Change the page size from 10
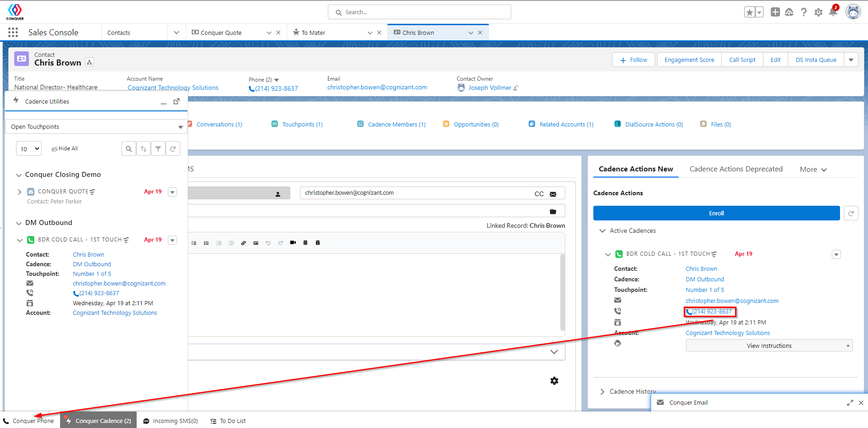The image size is (868, 428). (29, 148)
